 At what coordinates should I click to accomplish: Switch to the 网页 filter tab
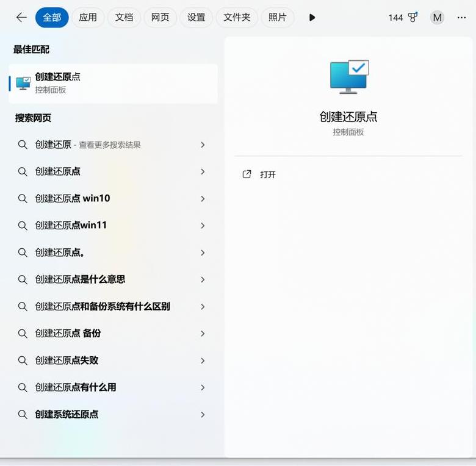160,18
